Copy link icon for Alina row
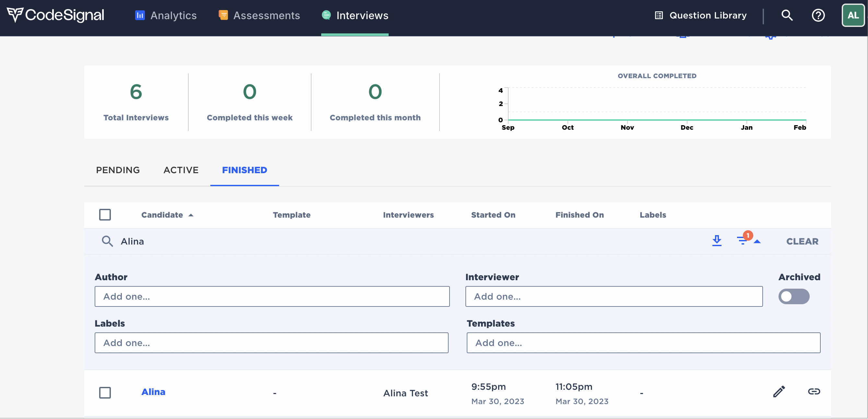Image resolution: width=868 pixels, height=419 pixels. [x=814, y=391]
